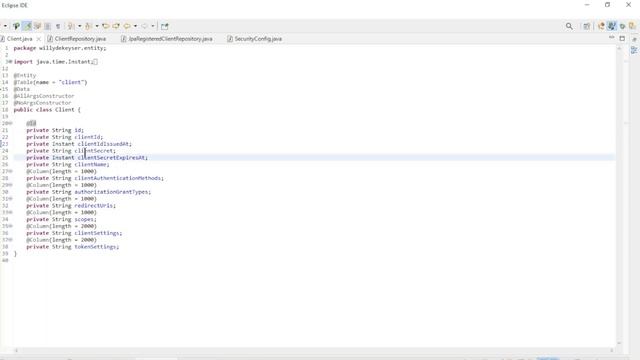Screen dimensions: 640x360
Task: Open the Previous Annotation dropdown arrow
Action: pyautogui.click(x=97, y=26)
